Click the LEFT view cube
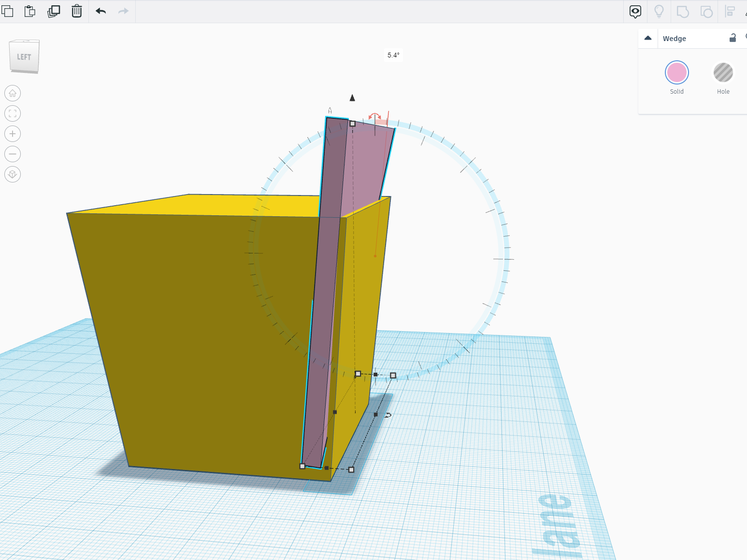Viewport: 747px width, 560px height. tap(24, 56)
